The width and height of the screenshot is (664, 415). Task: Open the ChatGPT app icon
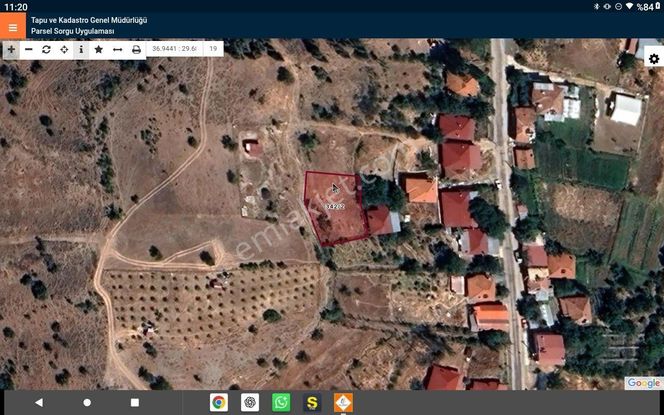pos(250,402)
